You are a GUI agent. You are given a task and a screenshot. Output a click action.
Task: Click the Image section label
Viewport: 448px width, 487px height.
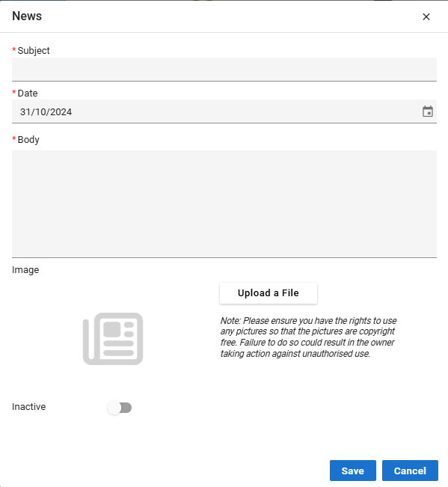[x=25, y=270]
